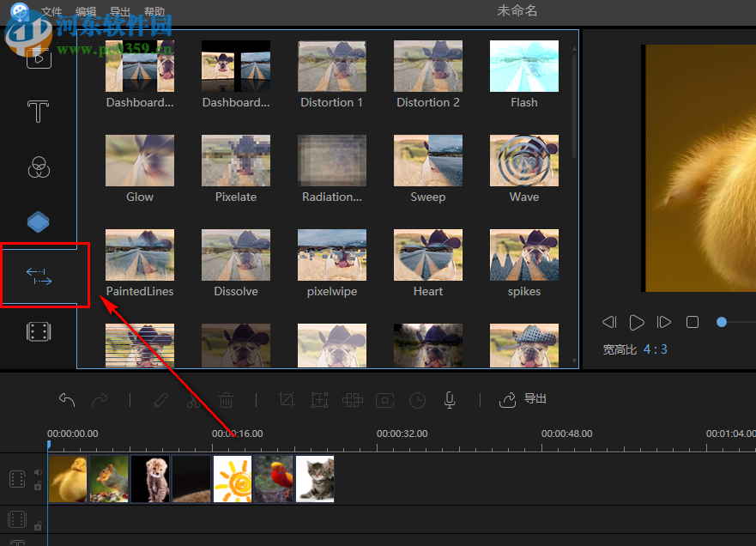The width and height of the screenshot is (756, 546).
Task: Open the Elements film-strip panel in sidebar
Action: [x=39, y=332]
